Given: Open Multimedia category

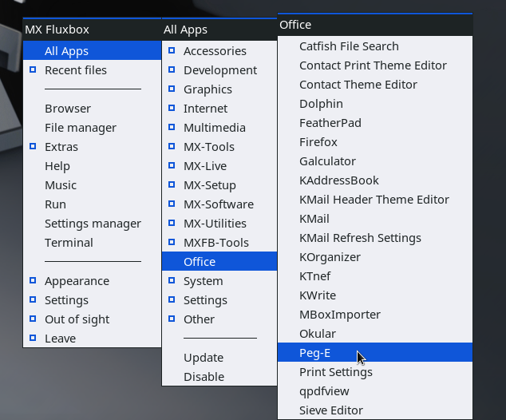Looking at the screenshot, I should pos(219,128).
